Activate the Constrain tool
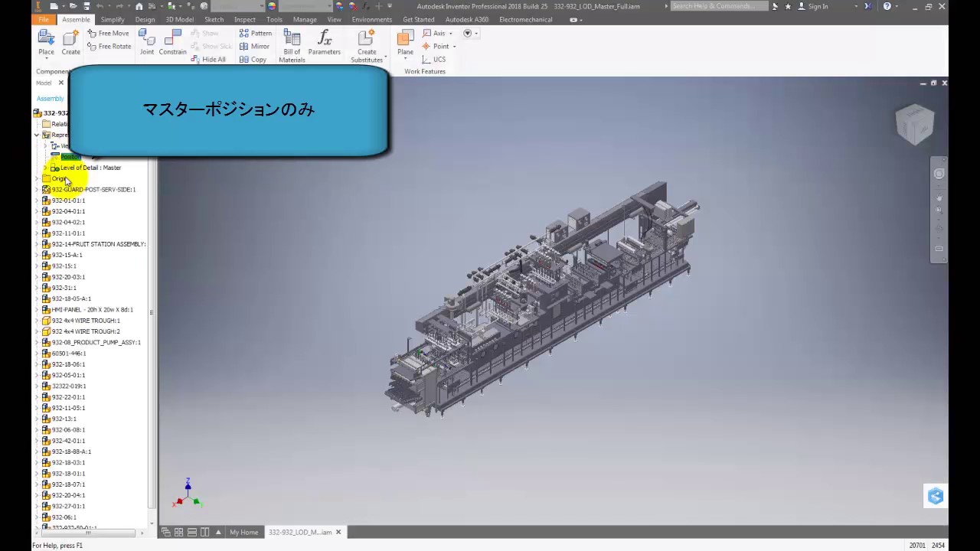980x551 pixels. click(x=172, y=42)
